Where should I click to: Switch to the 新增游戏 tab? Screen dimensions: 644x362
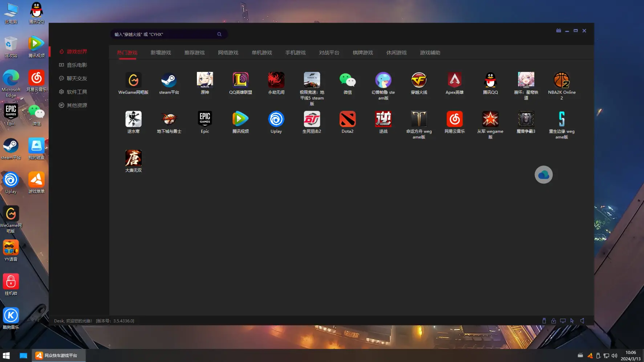click(161, 53)
